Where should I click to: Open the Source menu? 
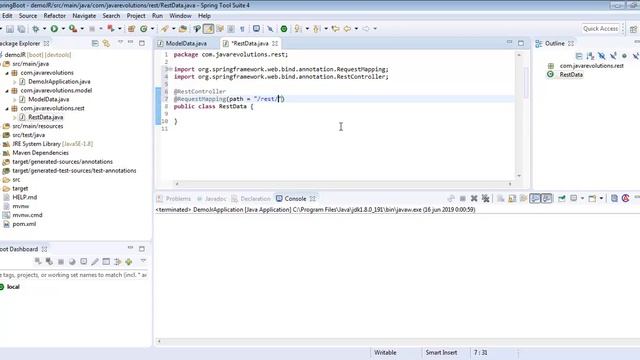click(x=28, y=16)
